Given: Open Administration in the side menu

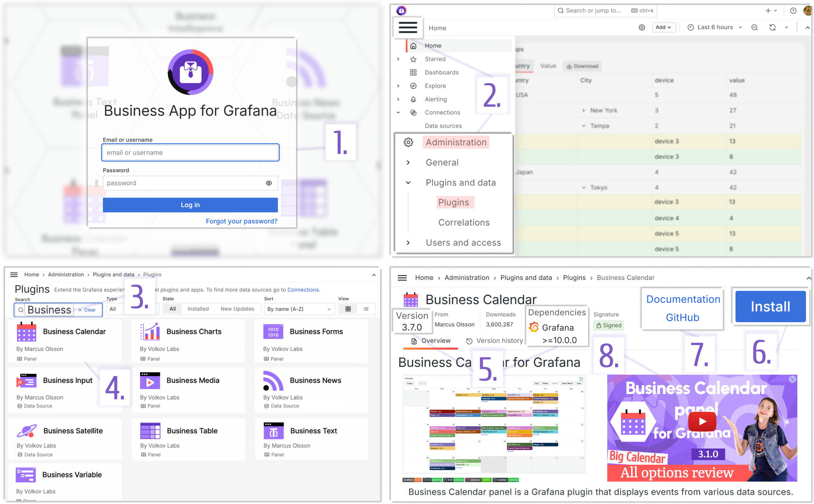Looking at the screenshot, I should pyautogui.click(x=455, y=142).
